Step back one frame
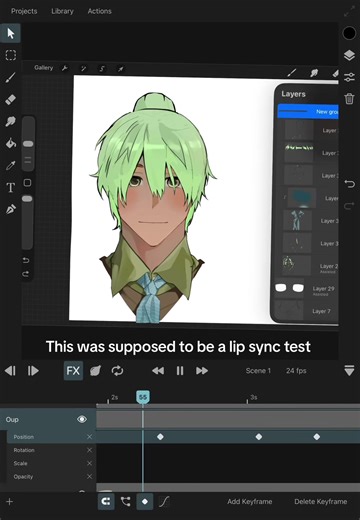 click(x=10, y=371)
